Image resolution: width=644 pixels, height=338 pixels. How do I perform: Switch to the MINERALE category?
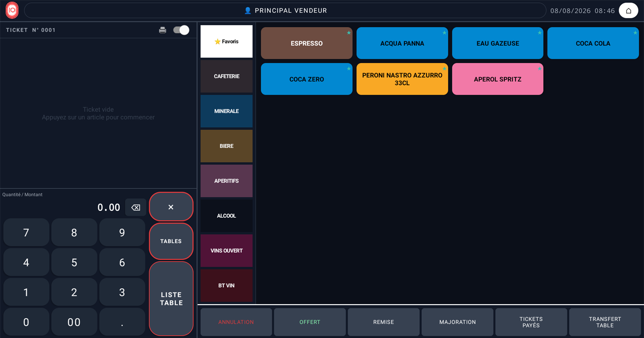(227, 111)
